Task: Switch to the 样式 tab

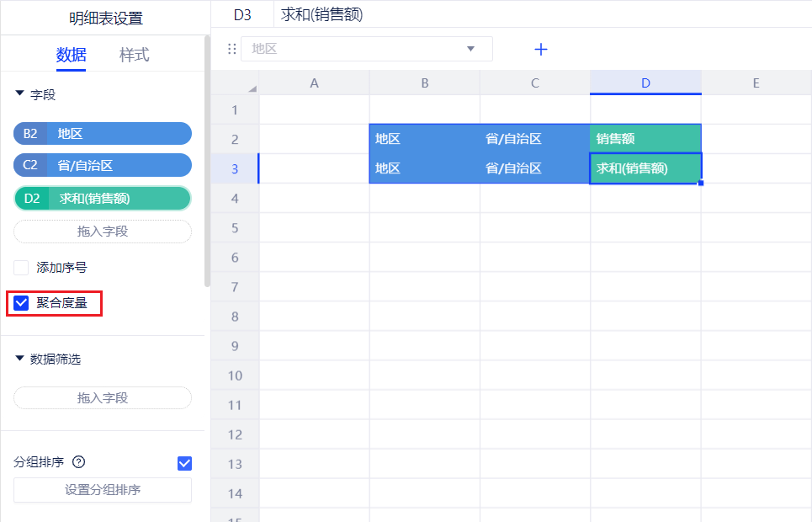Action: (134, 56)
